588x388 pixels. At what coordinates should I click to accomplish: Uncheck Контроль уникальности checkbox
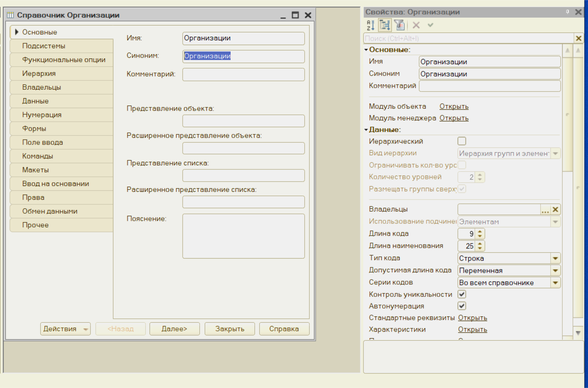[x=462, y=294]
